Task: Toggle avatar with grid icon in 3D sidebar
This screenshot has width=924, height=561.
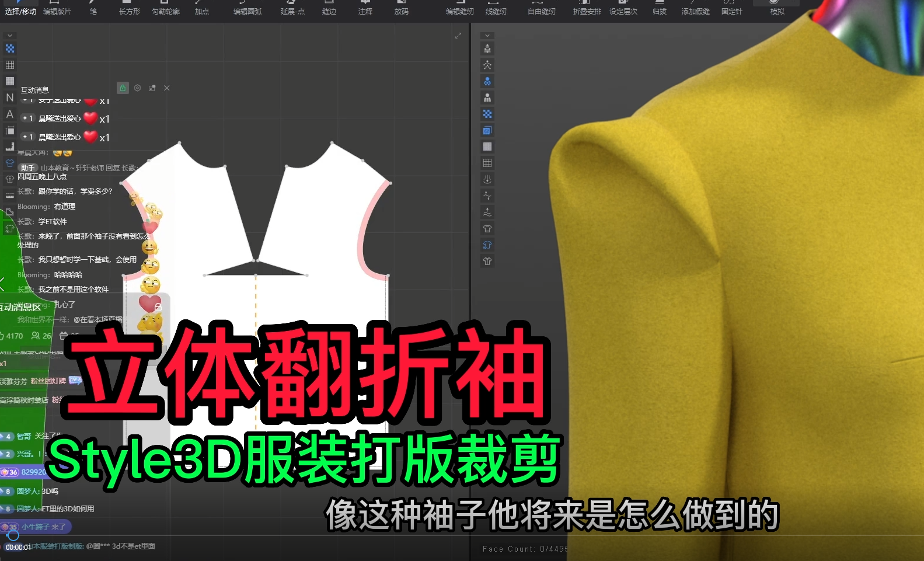Action: coord(487,97)
